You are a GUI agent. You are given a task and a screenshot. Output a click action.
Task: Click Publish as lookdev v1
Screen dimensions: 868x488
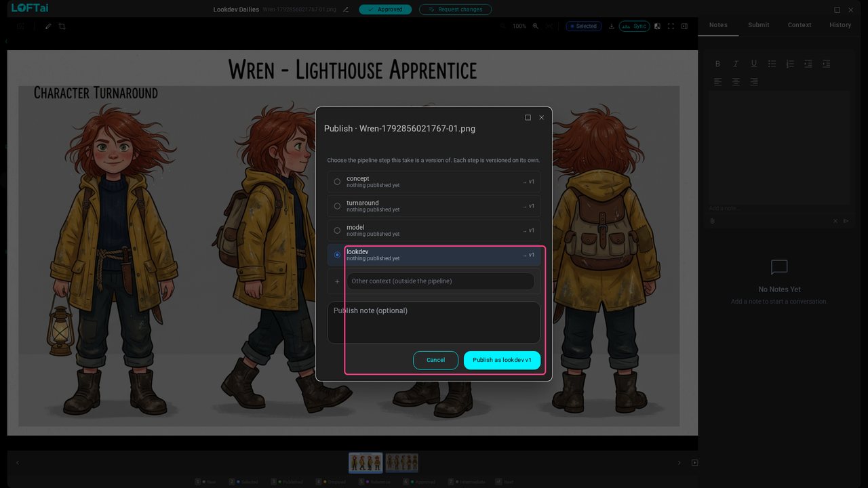click(502, 360)
